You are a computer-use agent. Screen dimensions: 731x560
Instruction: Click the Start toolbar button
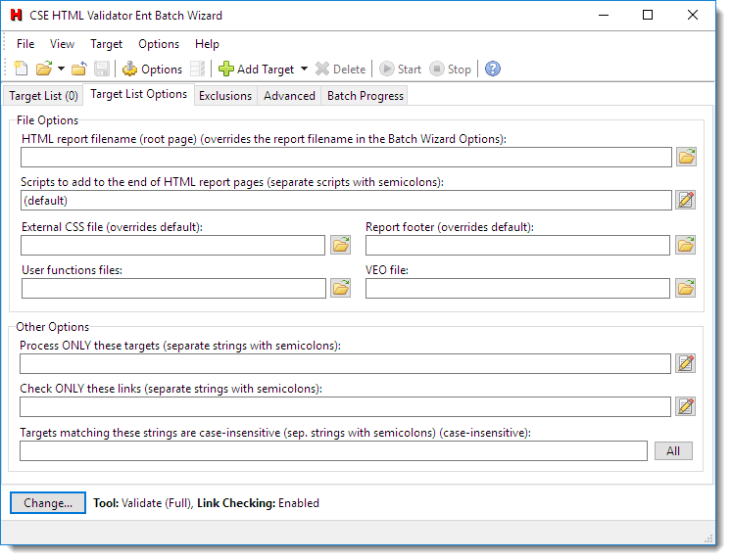[401, 70]
